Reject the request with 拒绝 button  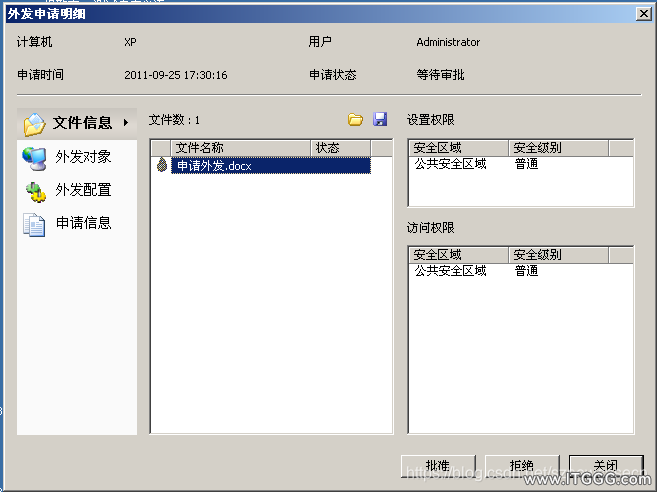[522, 466]
